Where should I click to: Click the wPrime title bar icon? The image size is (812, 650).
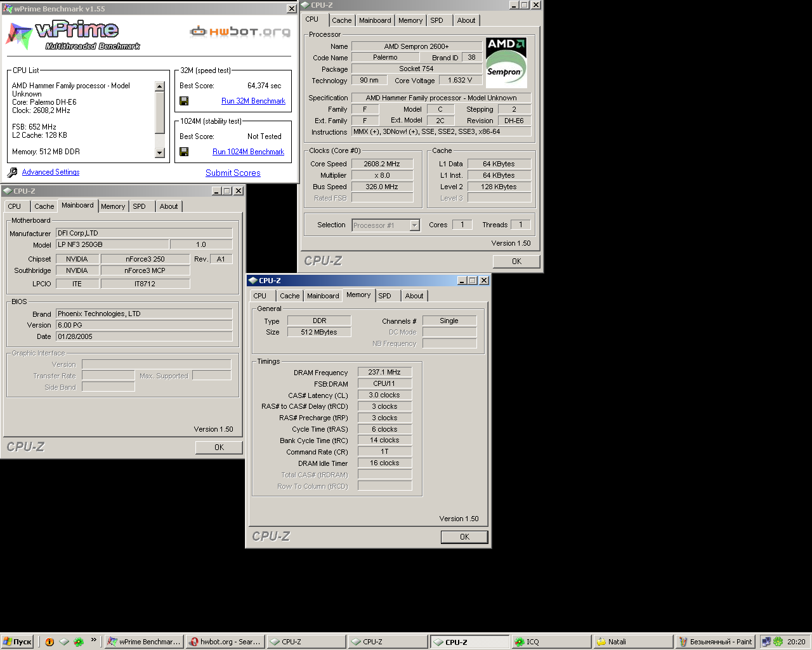[8, 9]
